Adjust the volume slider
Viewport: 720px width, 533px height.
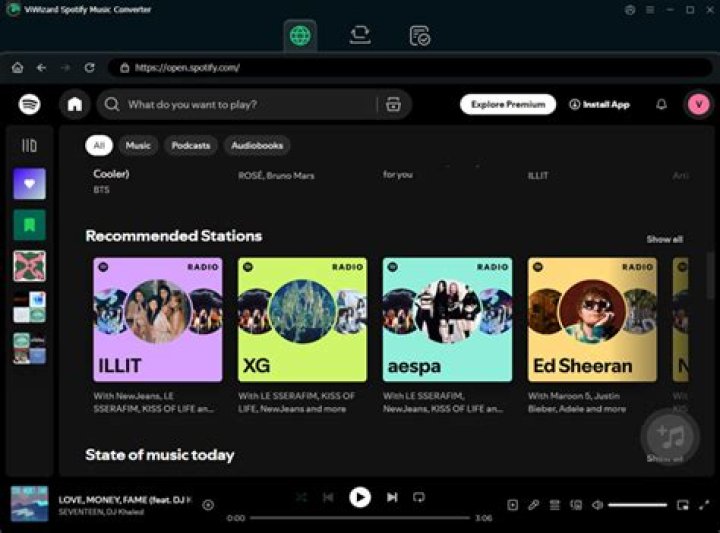tap(637, 505)
